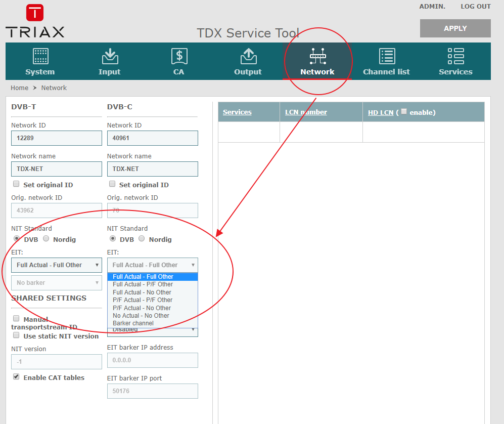Click the Network breadcrumb

tap(54, 88)
